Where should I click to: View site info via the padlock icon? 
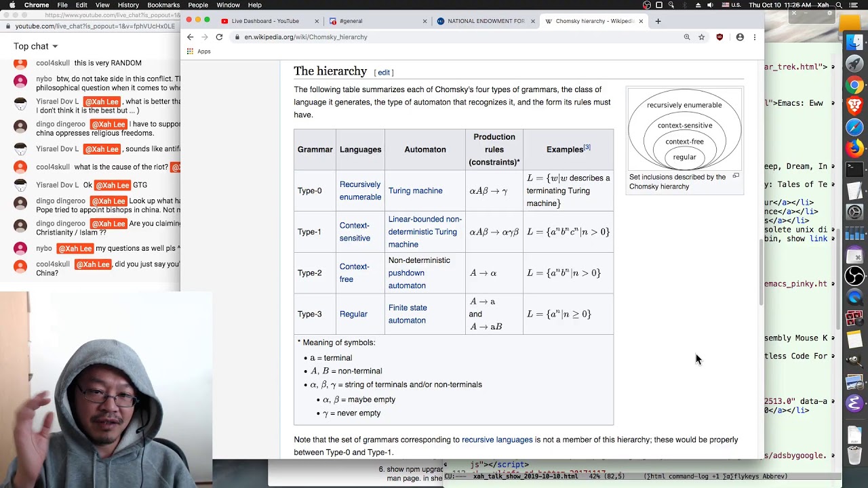point(237,37)
